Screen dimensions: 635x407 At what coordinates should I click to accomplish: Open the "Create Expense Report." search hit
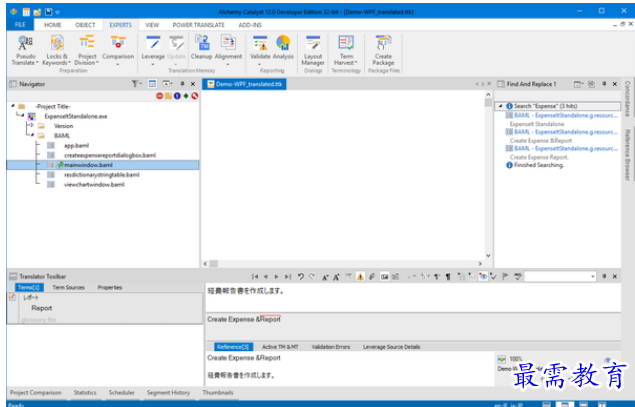[539, 157]
